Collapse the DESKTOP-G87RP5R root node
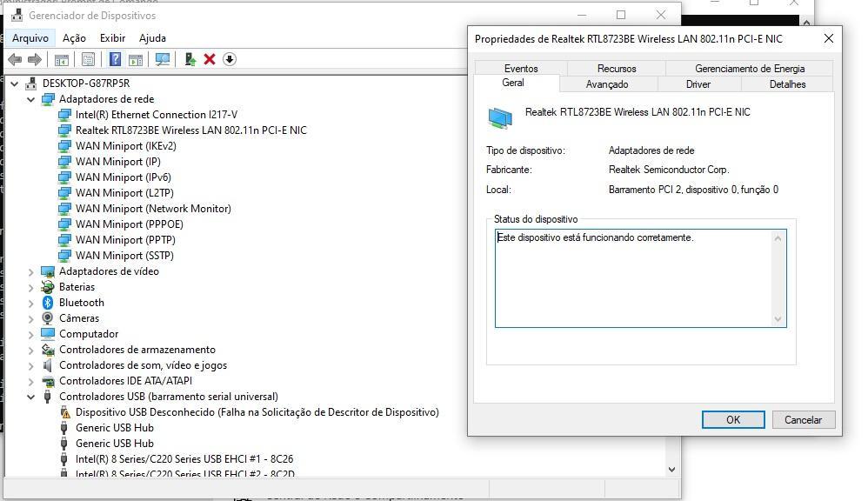868x501 pixels. tap(15, 83)
